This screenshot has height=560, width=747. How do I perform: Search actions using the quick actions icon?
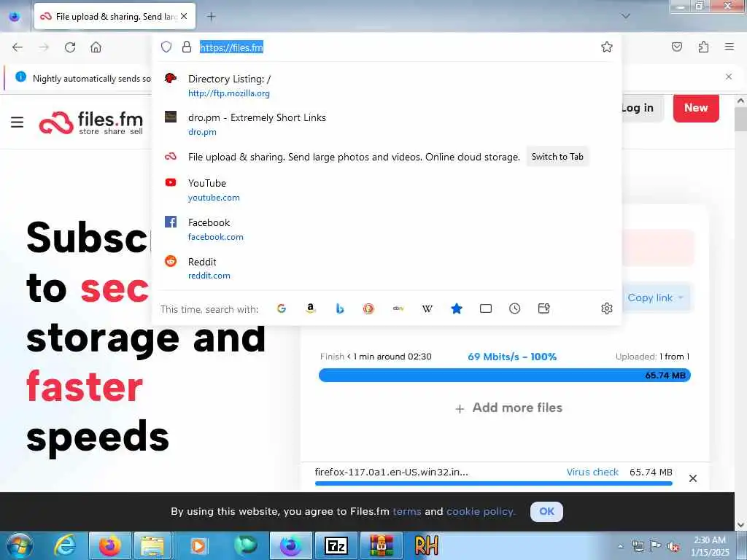click(x=543, y=308)
